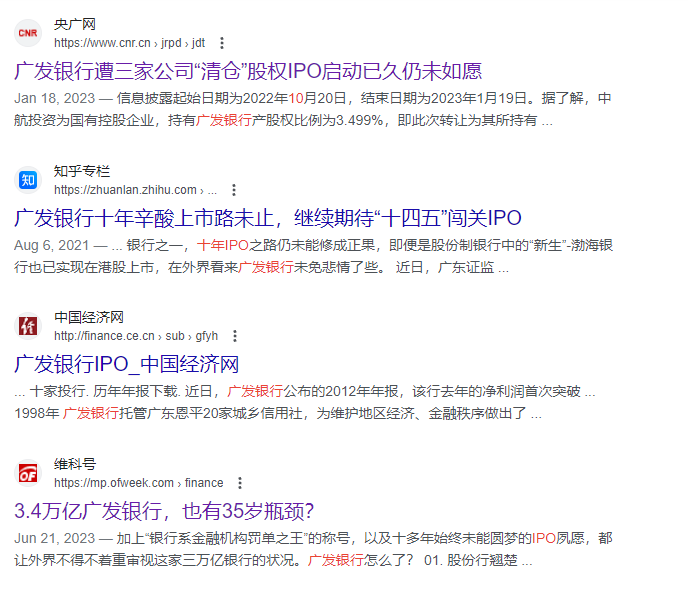Click the finance.ce.cn URL breadcrumb
688x605 pixels.
point(136,336)
